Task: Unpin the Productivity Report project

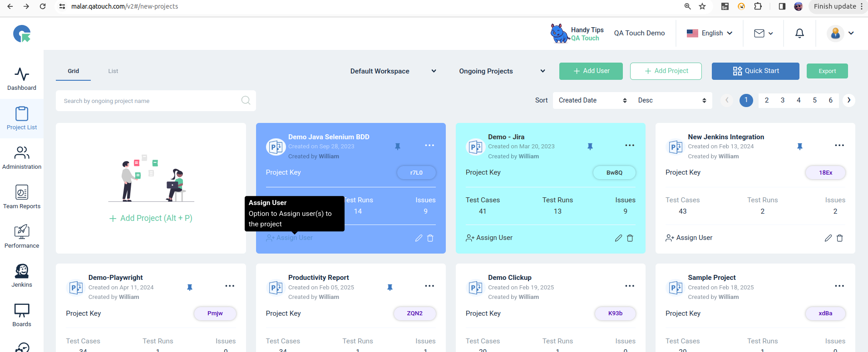Action: [390, 288]
